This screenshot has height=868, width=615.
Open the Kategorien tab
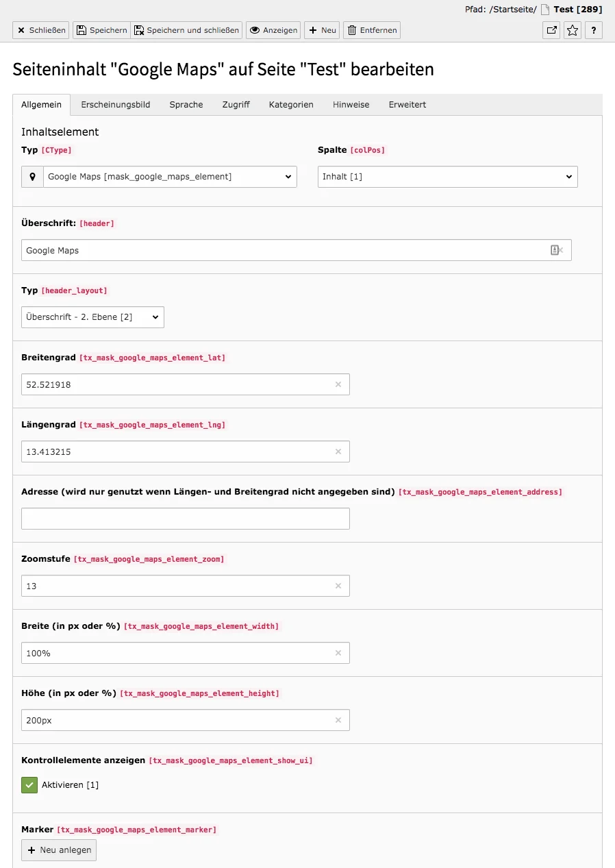(x=290, y=105)
